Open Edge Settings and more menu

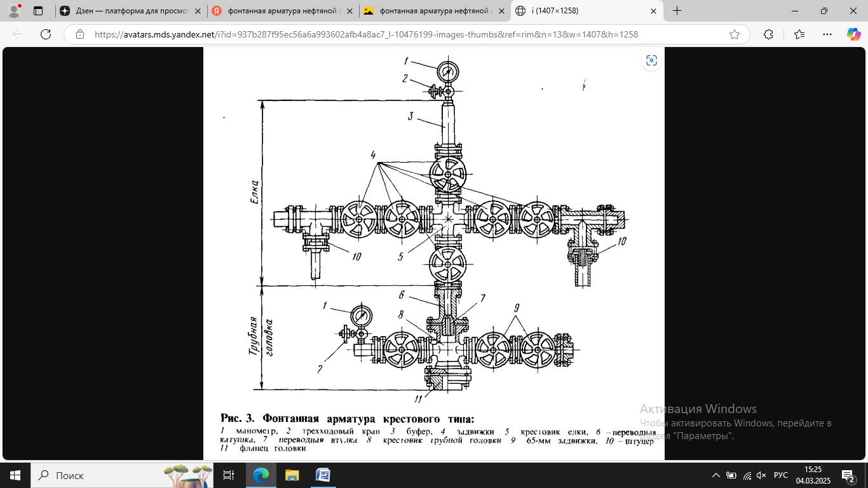pyautogui.click(x=827, y=34)
